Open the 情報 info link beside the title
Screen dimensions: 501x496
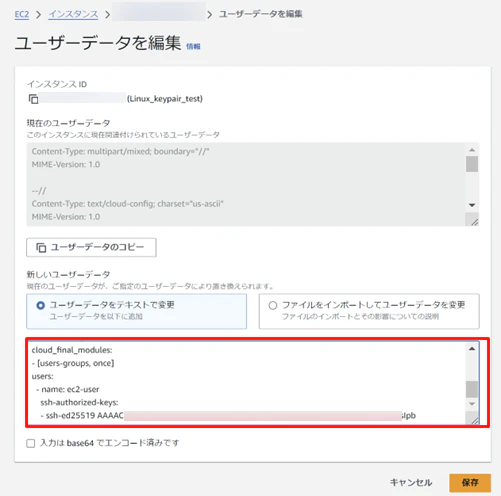point(193,46)
